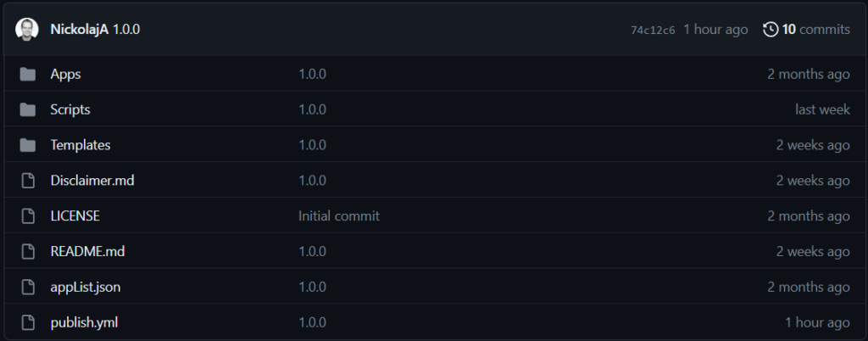Click the NickolajA user avatar
This screenshot has height=341, width=868.
tap(26, 30)
